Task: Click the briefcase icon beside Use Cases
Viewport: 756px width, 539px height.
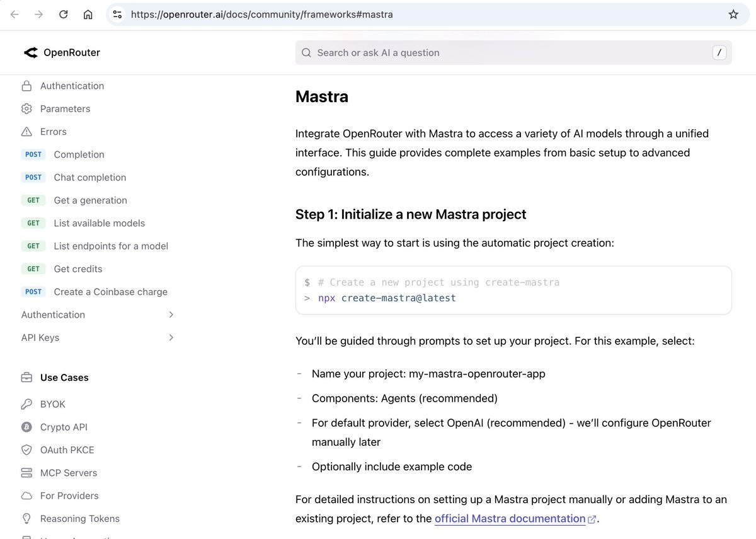Action: pos(26,378)
